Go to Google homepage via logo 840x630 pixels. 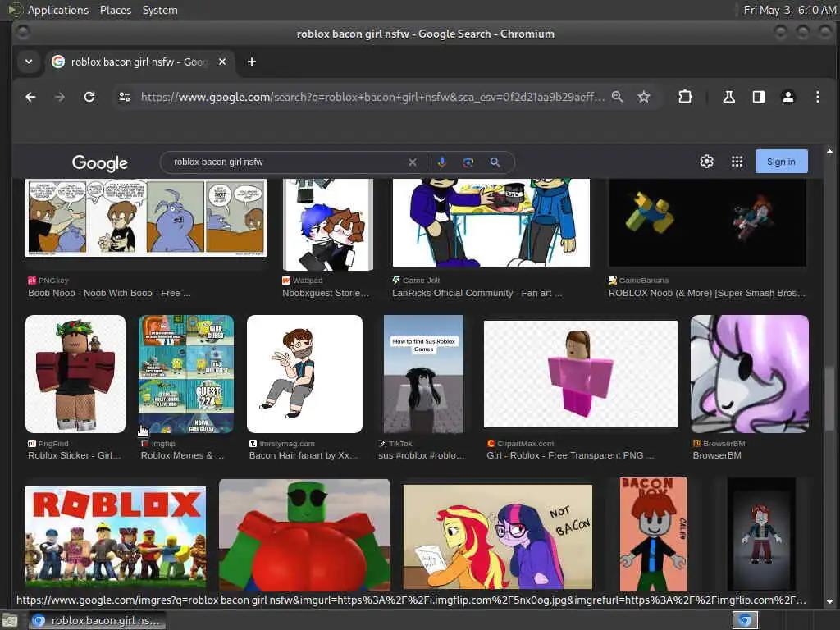pos(99,162)
